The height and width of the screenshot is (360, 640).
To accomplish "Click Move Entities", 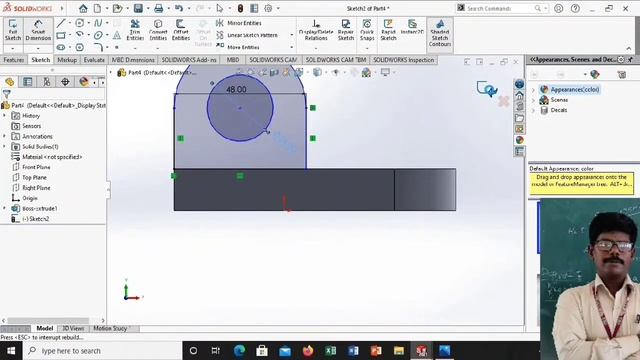I will (238, 47).
